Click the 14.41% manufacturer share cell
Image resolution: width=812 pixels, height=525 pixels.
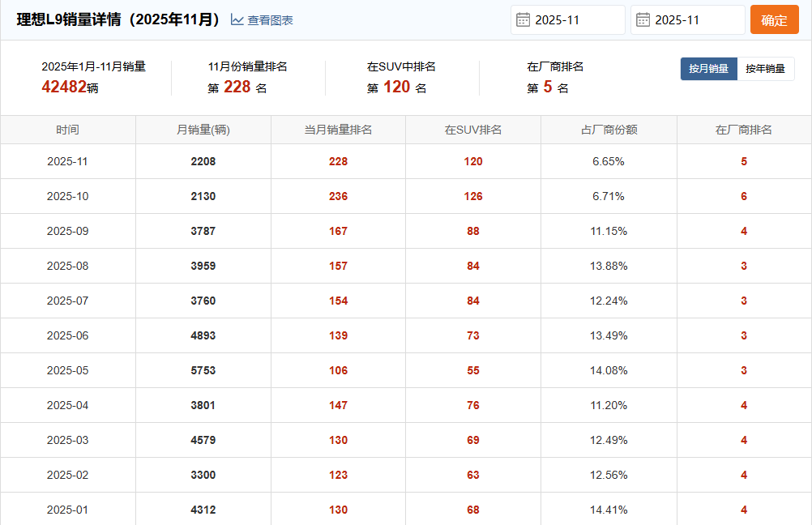[609, 510]
